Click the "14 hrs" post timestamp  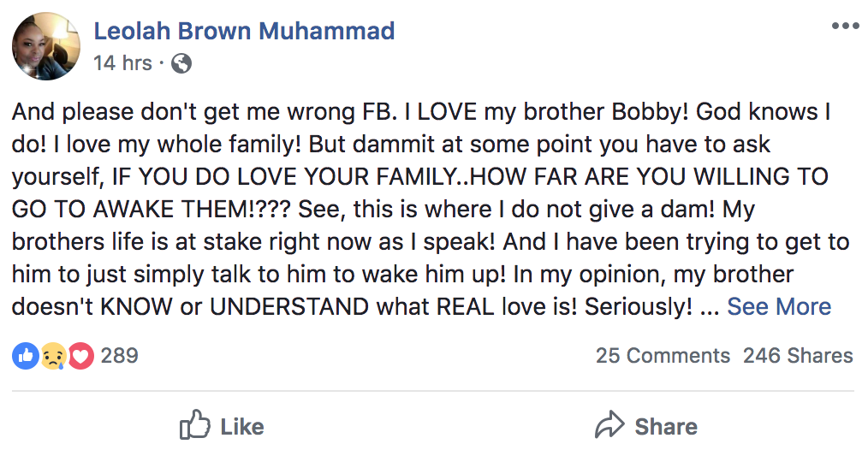[122, 63]
